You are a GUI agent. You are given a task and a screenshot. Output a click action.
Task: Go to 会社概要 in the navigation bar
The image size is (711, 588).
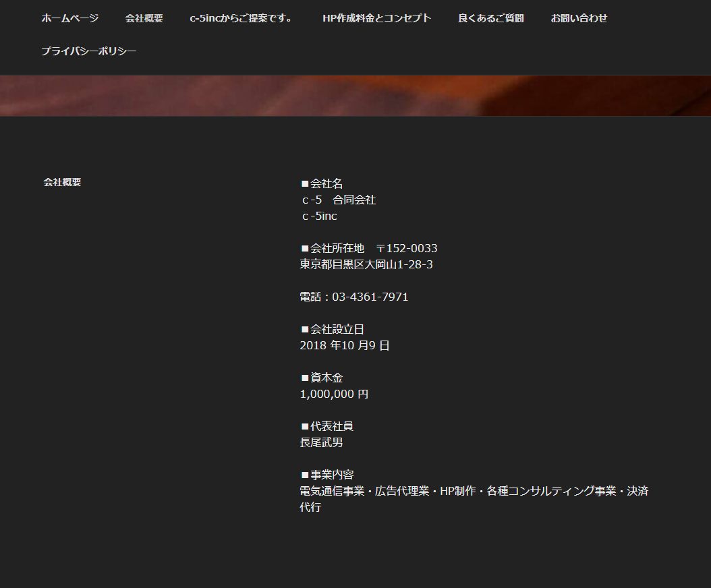144,18
